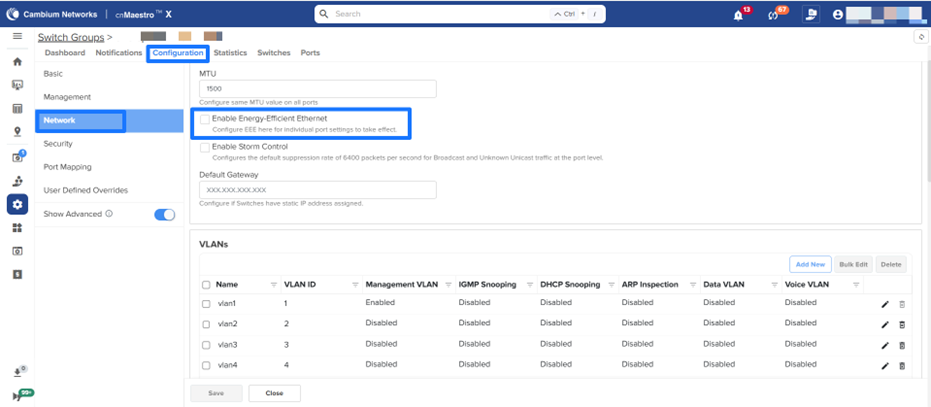The image size is (931, 407).
Task: Click the Add New VLAN button
Action: click(x=809, y=264)
